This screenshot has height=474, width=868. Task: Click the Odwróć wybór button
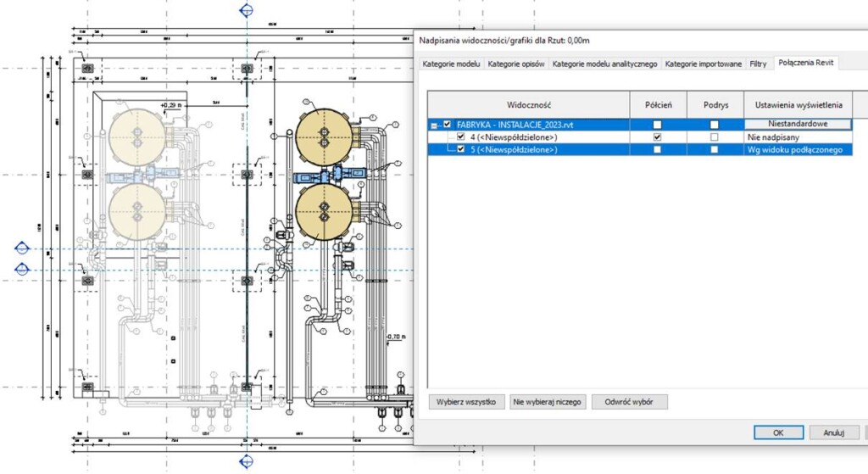click(629, 402)
